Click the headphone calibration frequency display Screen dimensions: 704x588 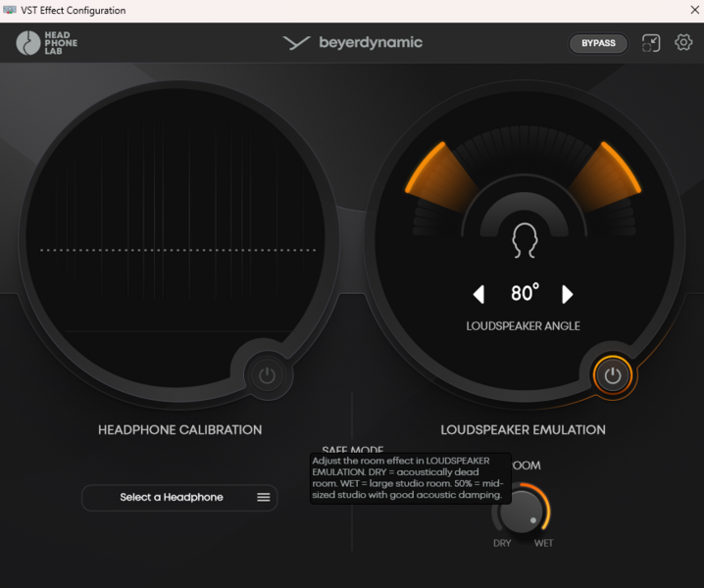pos(176,238)
